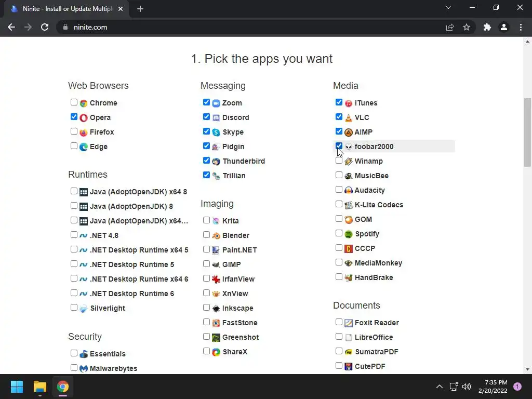Check the Krita checkbox
The width and height of the screenshot is (532, 399).
206,220
